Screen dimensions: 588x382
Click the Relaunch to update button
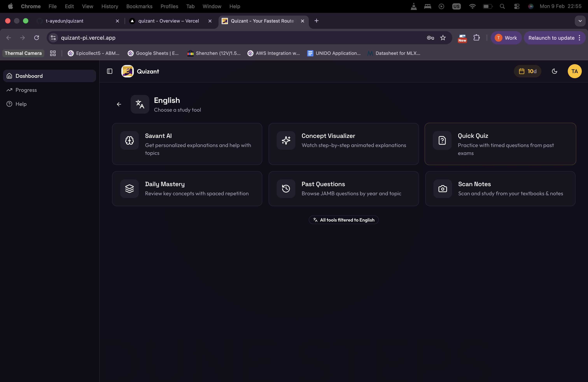point(551,38)
